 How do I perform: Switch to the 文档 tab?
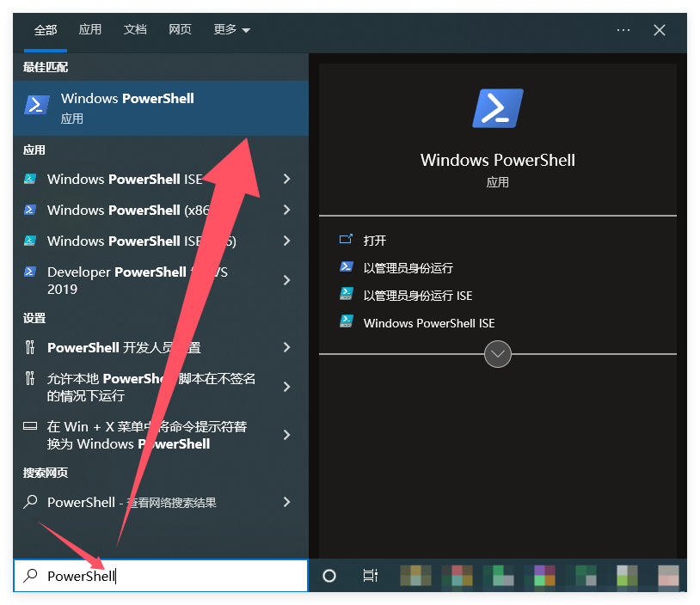coord(135,30)
